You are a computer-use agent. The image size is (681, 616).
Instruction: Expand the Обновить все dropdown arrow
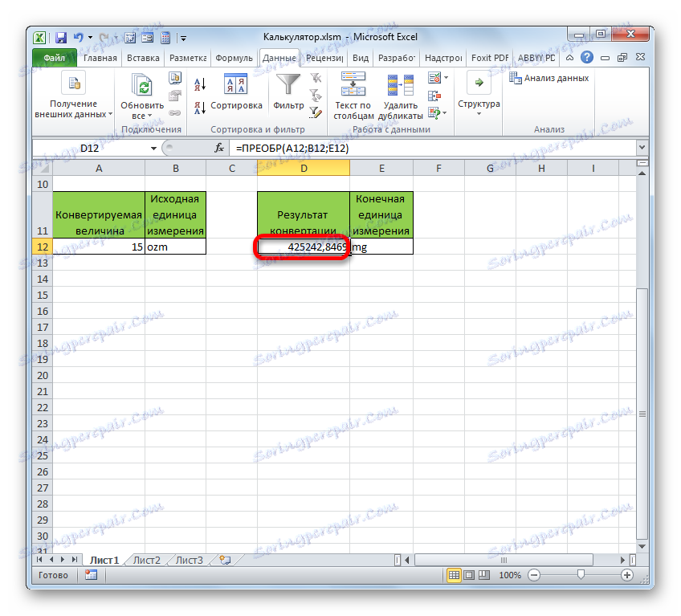pos(150,116)
